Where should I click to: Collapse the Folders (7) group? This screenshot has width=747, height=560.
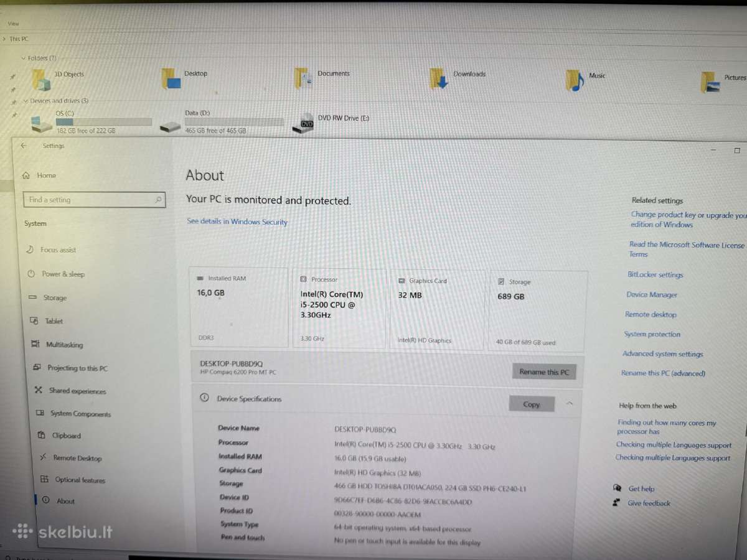point(24,58)
